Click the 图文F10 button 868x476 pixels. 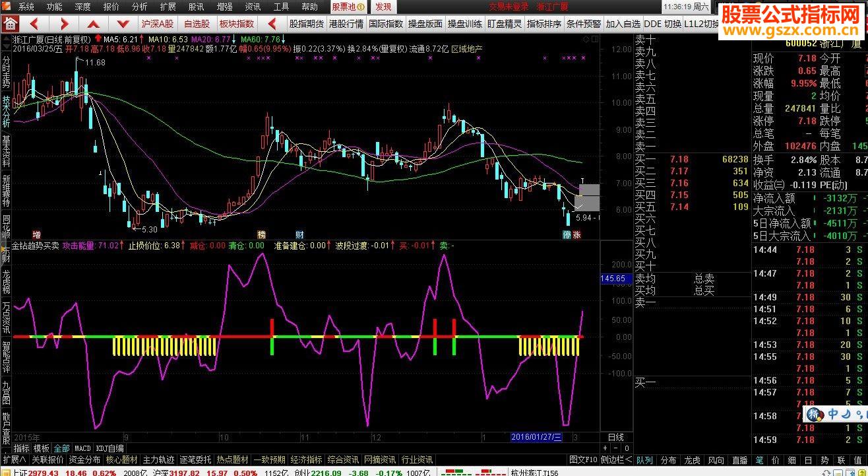583,459
